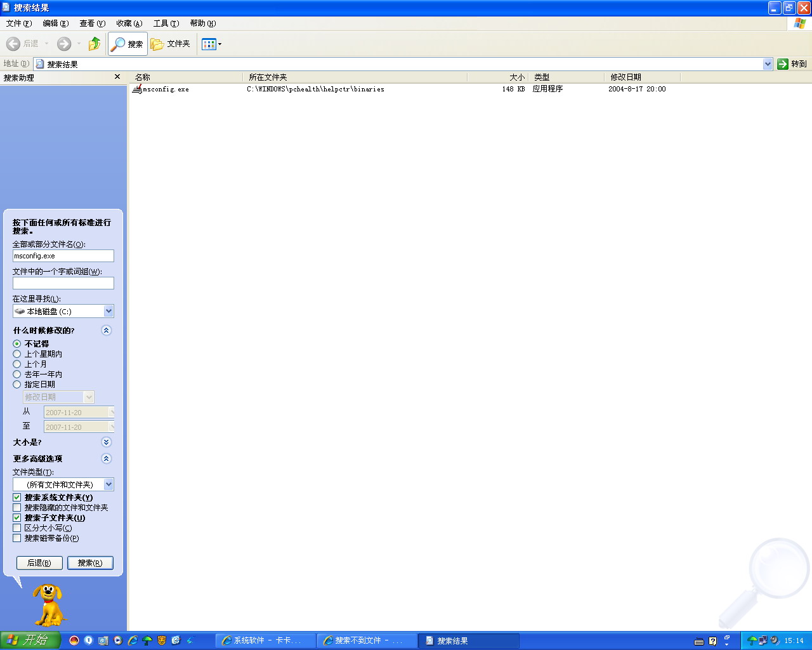The image size is (812, 650).
Task: Open the 编辑 (Edit) menu
Action: point(56,23)
